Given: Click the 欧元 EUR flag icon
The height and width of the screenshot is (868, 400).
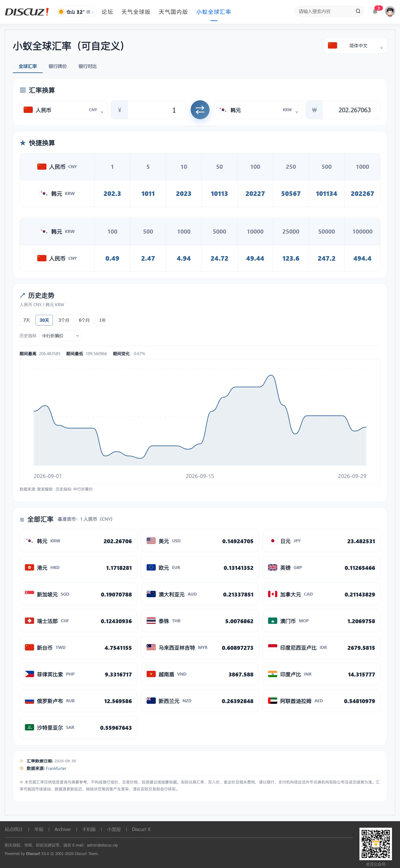Looking at the screenshot, I should 151,567.
